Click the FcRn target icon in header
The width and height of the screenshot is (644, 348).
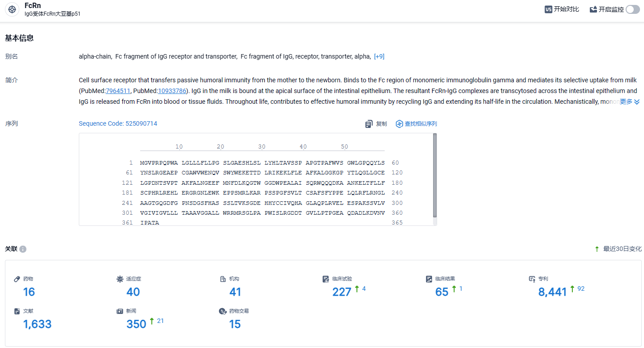(x=12, y=9)
